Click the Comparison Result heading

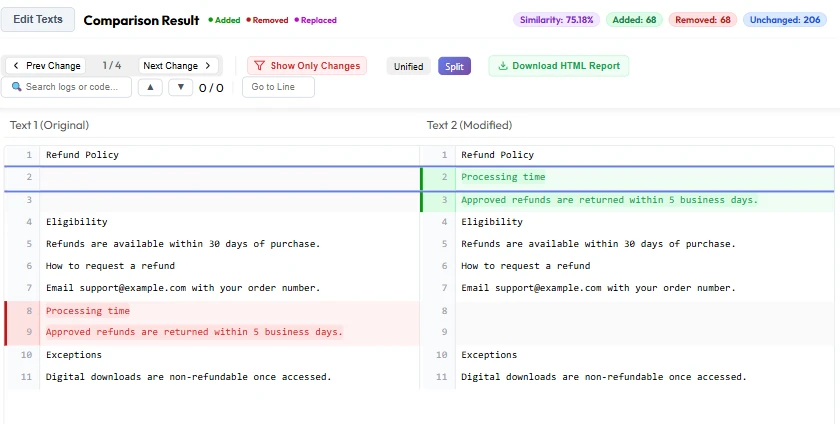click(141, 20)
